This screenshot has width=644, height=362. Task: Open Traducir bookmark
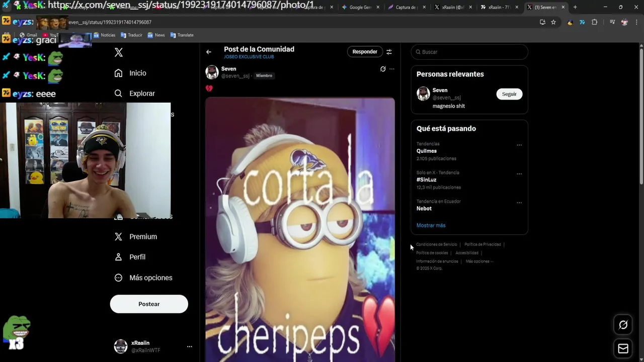point(131,35)
